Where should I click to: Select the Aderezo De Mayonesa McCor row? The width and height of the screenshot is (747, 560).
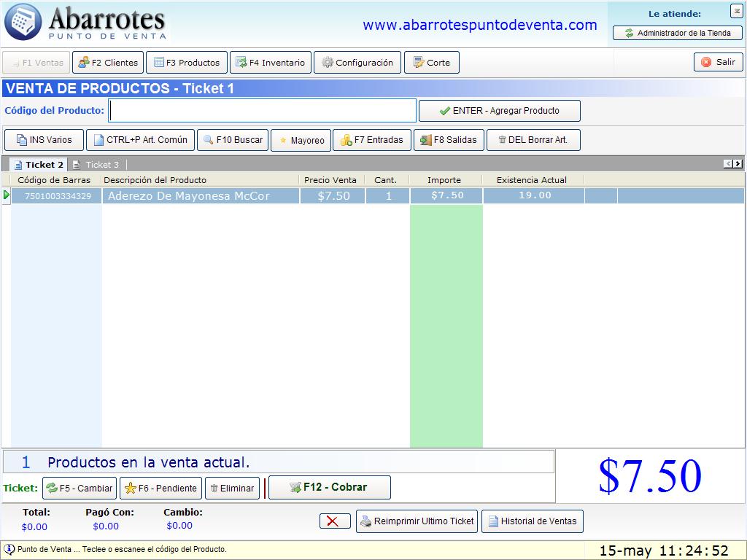click(x=188, y=196)
